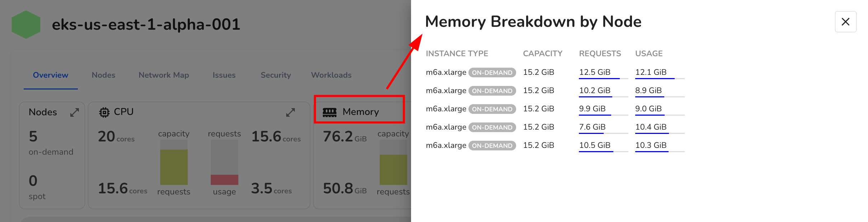Expand the CPU card with arrow icon
868x222 pixels.
point(291,112)
